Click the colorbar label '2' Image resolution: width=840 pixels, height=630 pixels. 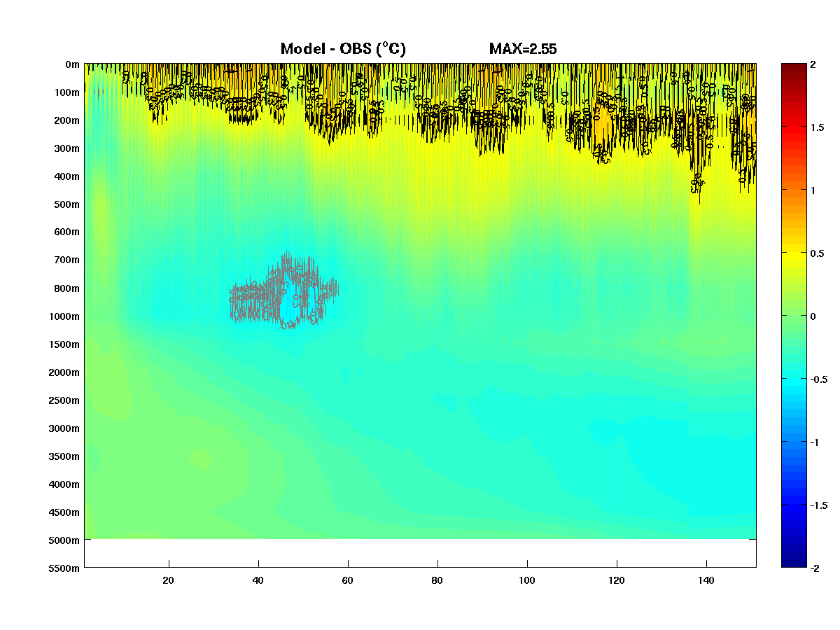(x=813, y=64)
